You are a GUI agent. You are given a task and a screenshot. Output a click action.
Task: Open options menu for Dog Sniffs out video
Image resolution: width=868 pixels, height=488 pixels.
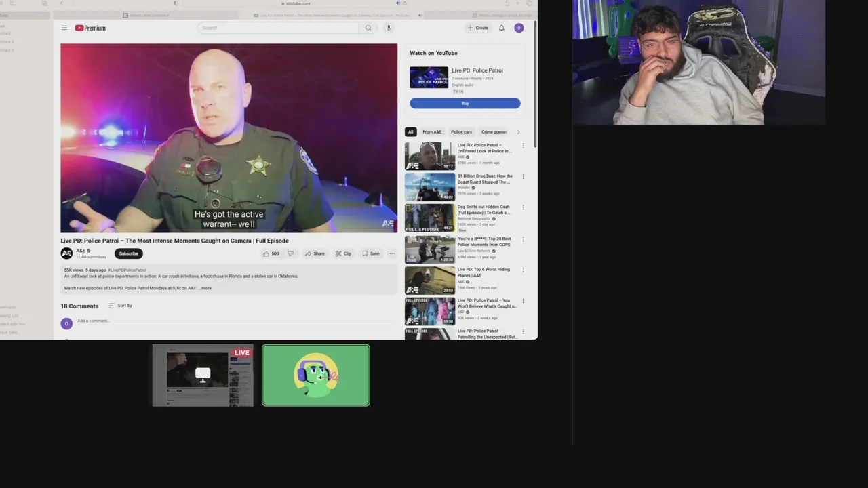point(523,208)
